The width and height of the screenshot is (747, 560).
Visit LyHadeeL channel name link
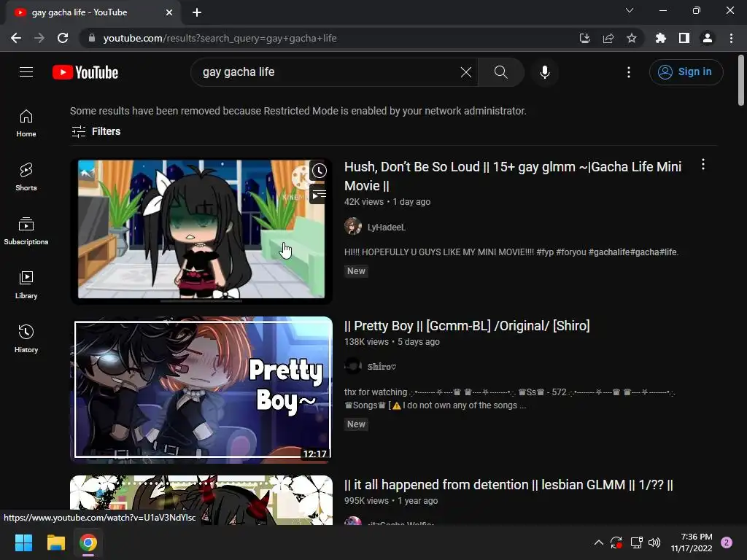click(x=387, y=227)
